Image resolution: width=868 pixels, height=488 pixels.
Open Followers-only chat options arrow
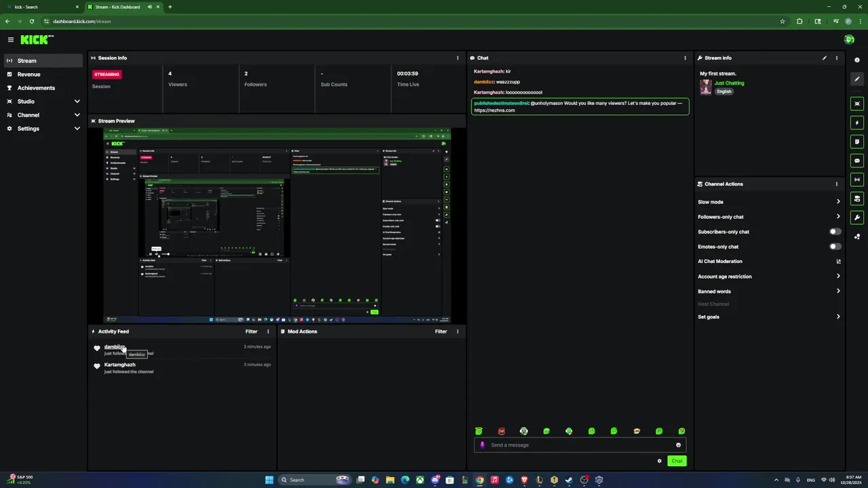(x=838, y=217)
